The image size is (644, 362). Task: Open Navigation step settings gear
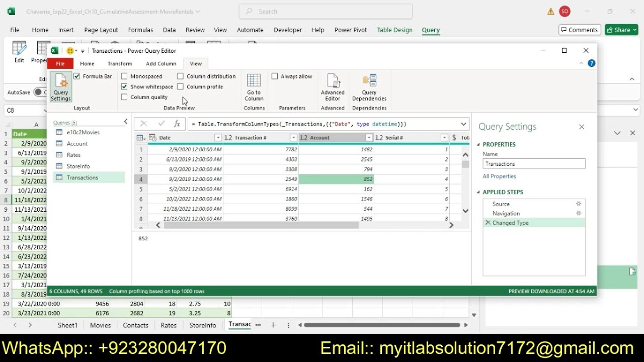point(579,213)
